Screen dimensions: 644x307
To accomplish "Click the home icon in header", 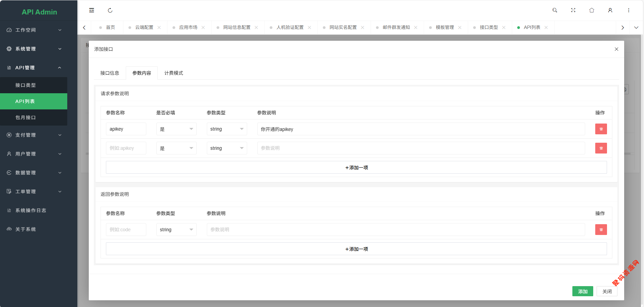I will [592, 10].
